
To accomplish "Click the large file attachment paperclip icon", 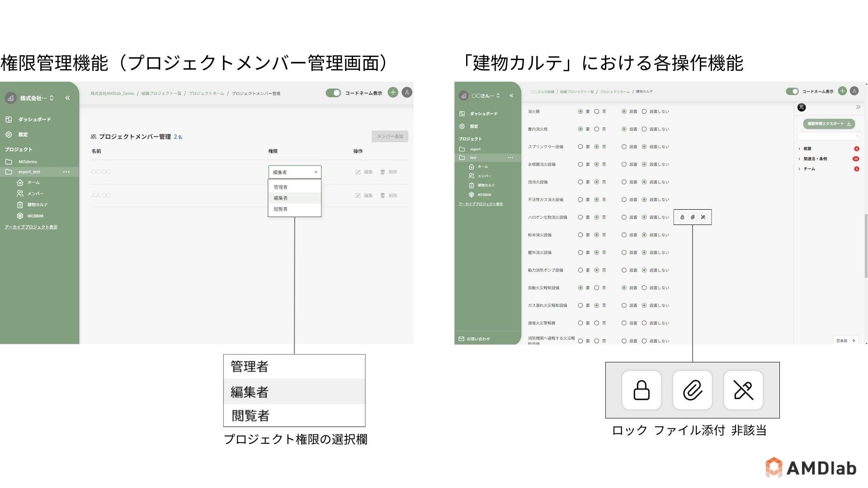I will (x=692, y=390).
